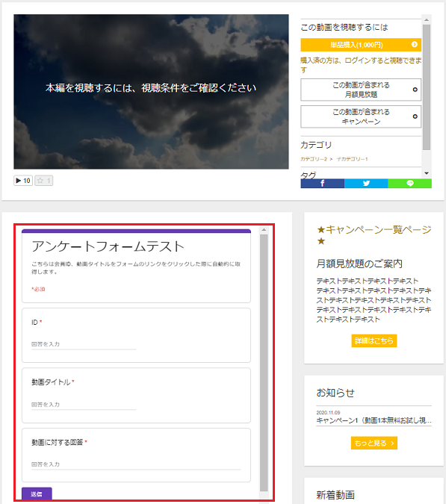Click circle arrow on 月額見放題 button
This screenshot has height=504, width=446.
pyautogui.click(x=415, y=90)
